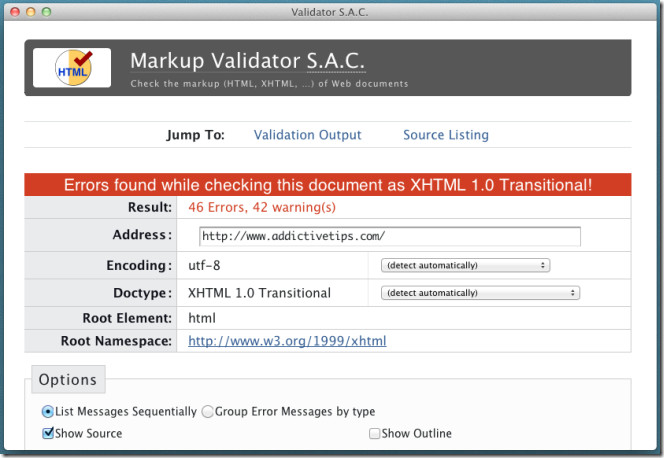Zoom the Validator S.A.C. window

47,12
